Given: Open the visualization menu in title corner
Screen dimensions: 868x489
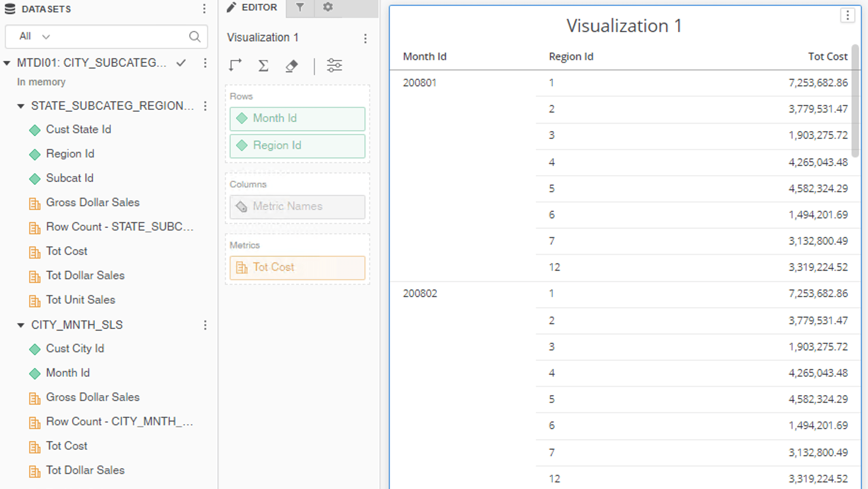Looking at the screenshot, I should (847, 15).
